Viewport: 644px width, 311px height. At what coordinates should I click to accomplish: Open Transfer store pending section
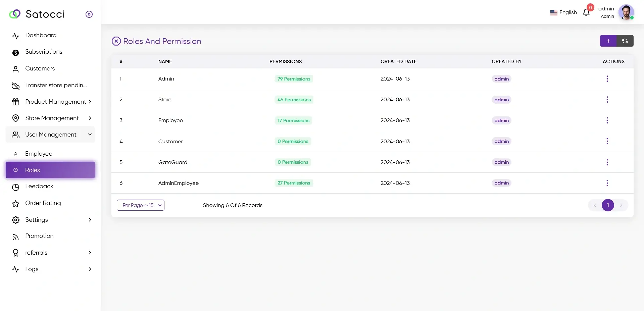[16, 86]
